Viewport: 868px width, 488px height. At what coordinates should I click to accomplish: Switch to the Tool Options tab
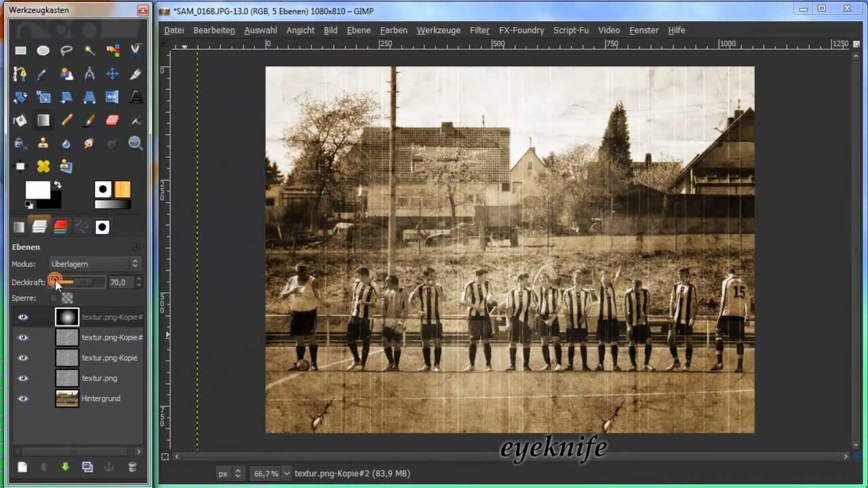[19, 227]
